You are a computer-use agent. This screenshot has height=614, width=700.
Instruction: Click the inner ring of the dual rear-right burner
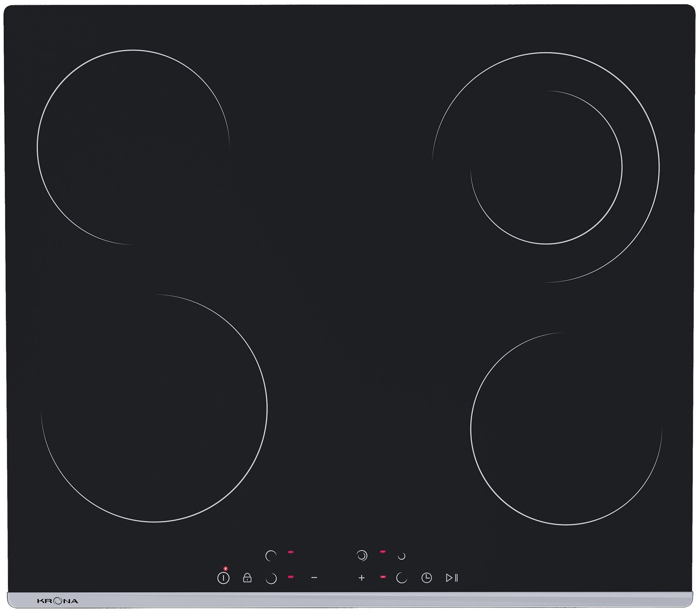tap(546, 167)
